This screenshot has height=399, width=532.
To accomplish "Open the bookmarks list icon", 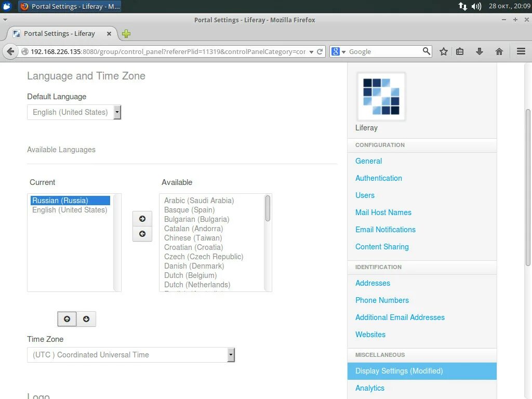I will pos(460,51).
